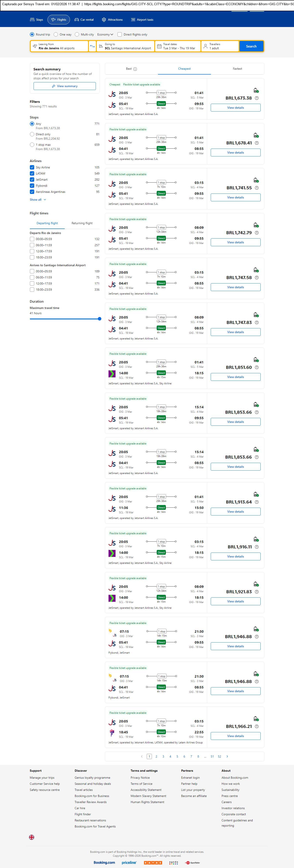Open the Travellers selector showing 1 adult

point(220,46)
